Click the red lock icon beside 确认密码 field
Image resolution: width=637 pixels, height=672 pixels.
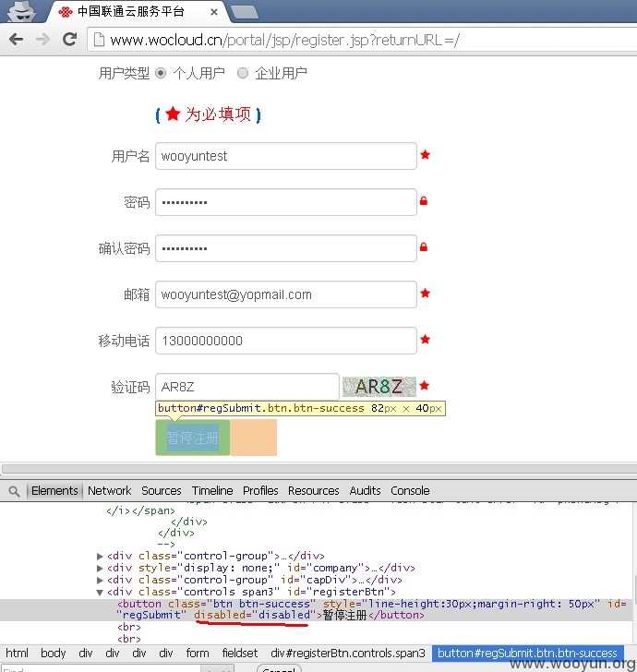[x=424, y=246]
